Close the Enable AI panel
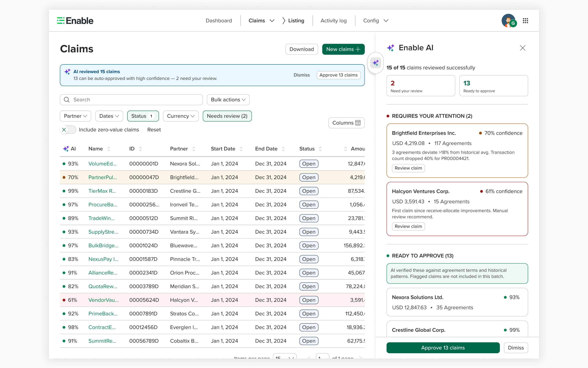 (523, 48)
